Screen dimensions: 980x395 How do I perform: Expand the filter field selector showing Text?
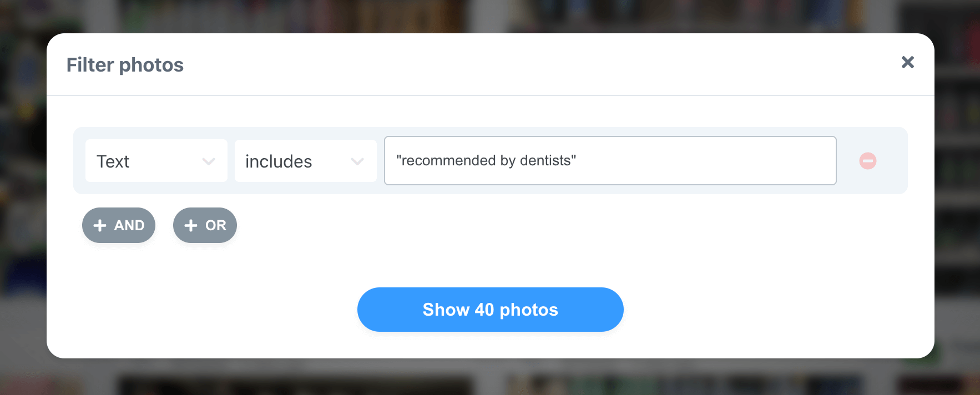click(x=156, y=161)
